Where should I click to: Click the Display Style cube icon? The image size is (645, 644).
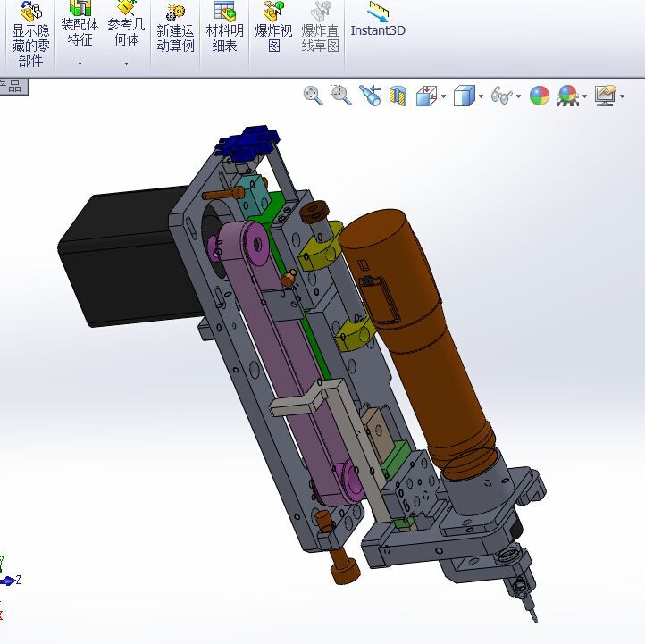point(464,96)
